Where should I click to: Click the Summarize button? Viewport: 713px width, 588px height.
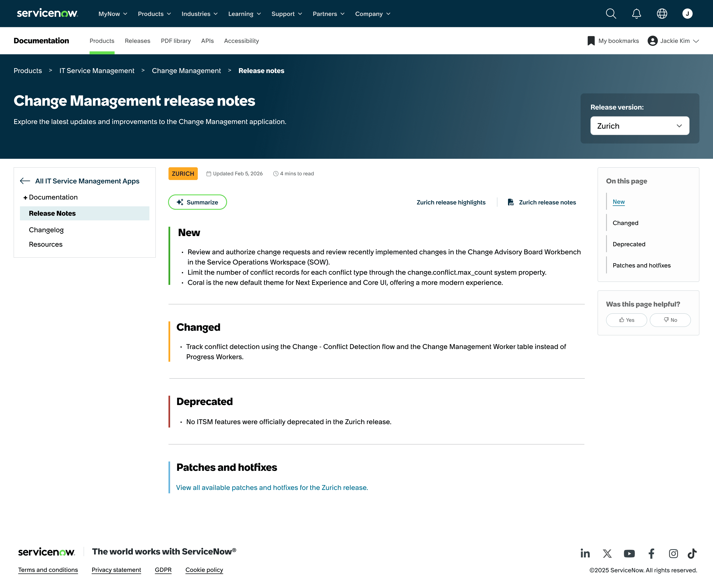197,202
